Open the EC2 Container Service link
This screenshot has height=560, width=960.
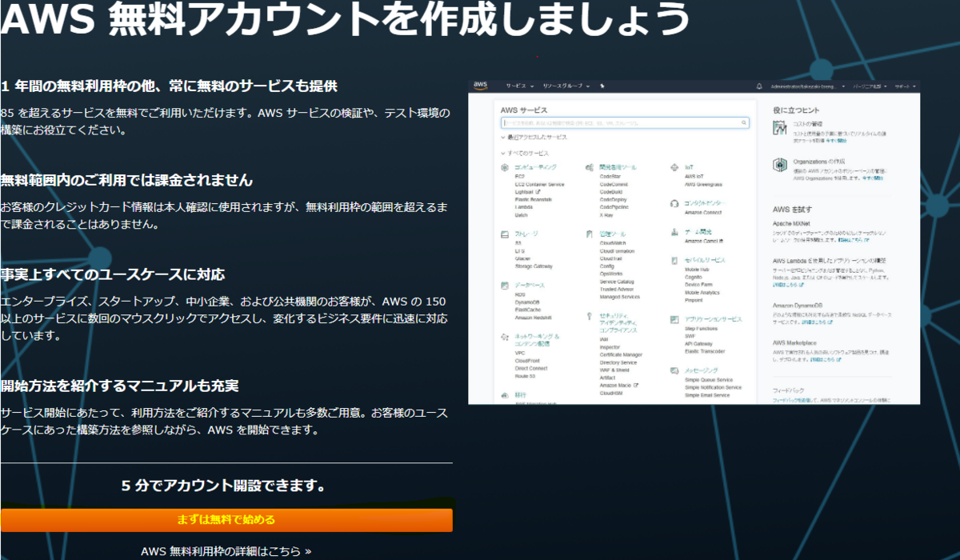540,184
